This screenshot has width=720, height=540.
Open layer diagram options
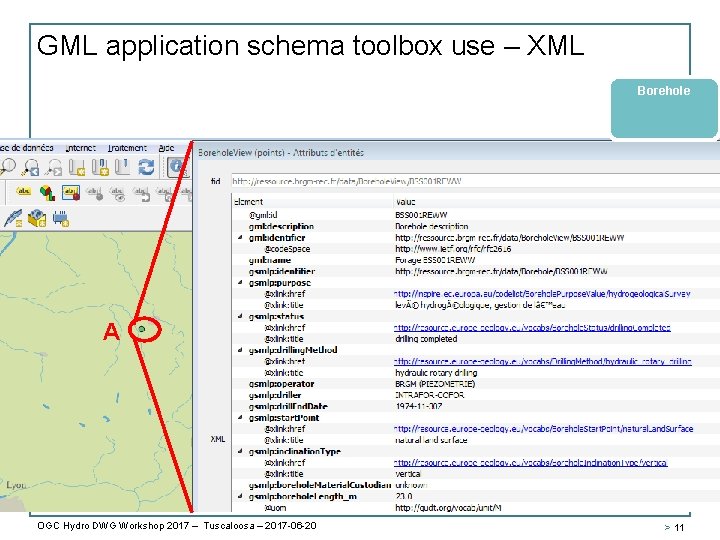click(x=47, y=192)
